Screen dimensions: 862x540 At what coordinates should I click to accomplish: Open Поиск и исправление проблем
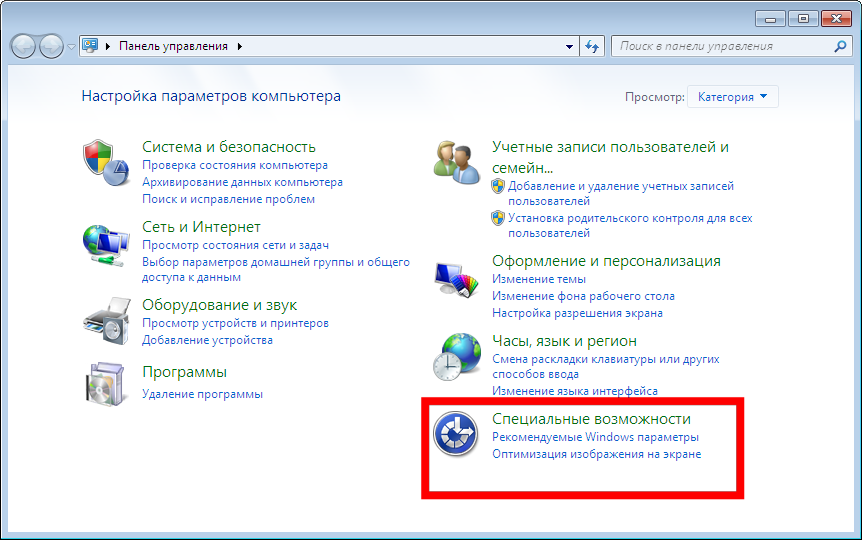coord(228,199)
